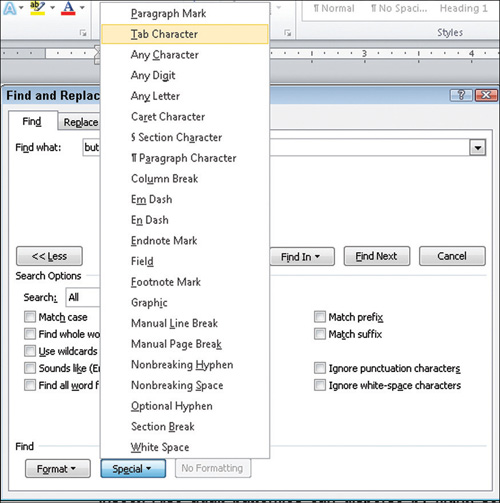Enable the Match case checkbox
The height and width of the screenshot is (503, 500).
[30, 316]
